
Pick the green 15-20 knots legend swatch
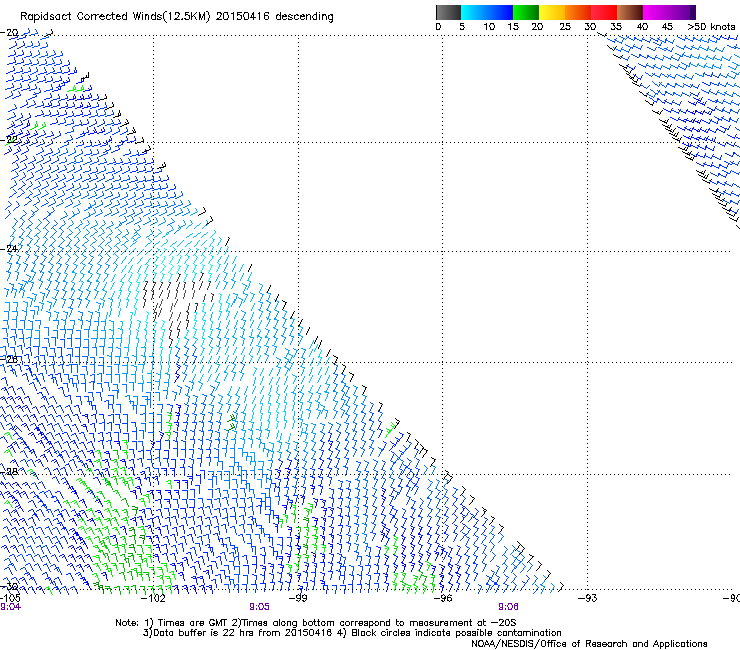(x=526, y=12)
